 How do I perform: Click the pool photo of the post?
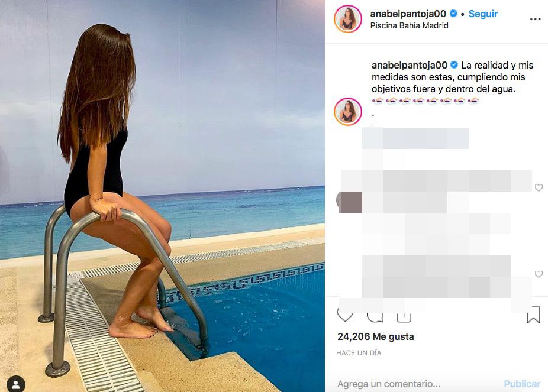163,196
